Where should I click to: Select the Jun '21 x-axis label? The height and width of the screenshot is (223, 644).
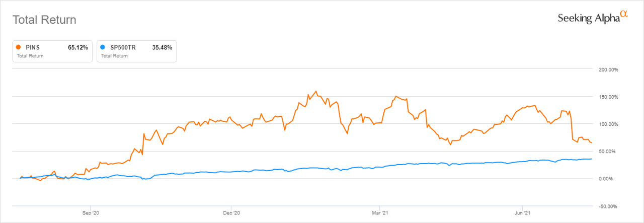522,213
